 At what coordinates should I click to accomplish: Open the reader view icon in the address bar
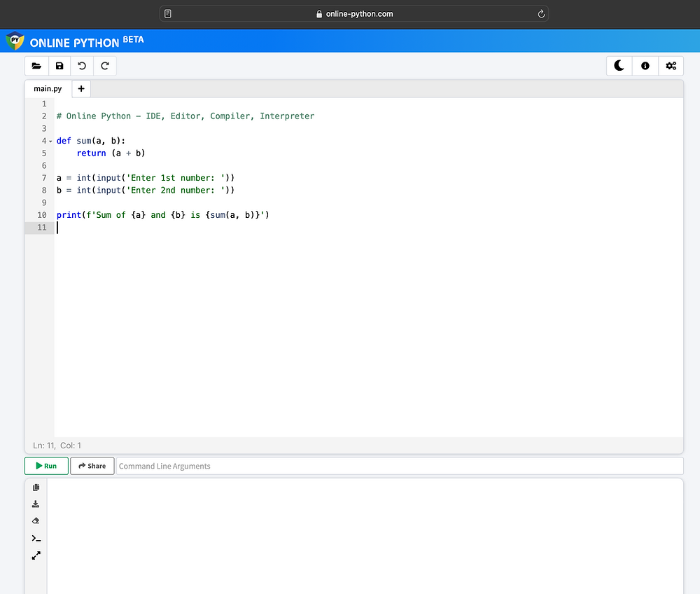(x=168, y=14)
